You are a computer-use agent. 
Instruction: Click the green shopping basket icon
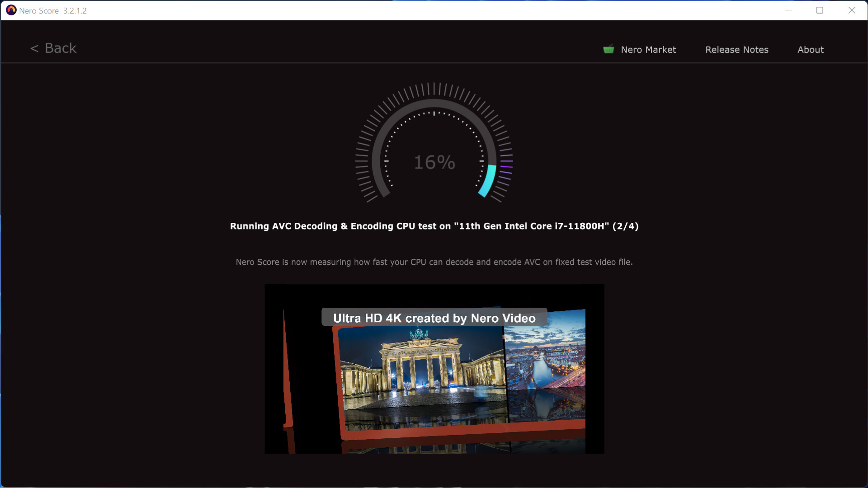(609, 49)
